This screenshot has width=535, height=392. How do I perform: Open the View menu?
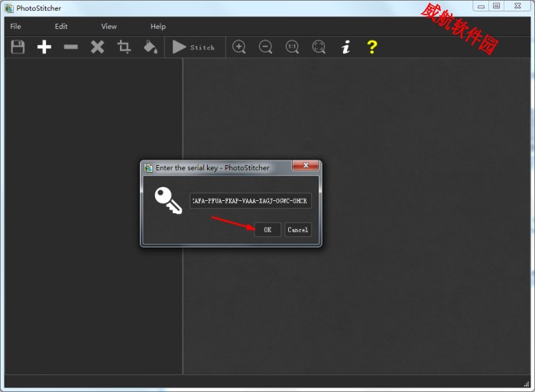click(x=109, y=26)
